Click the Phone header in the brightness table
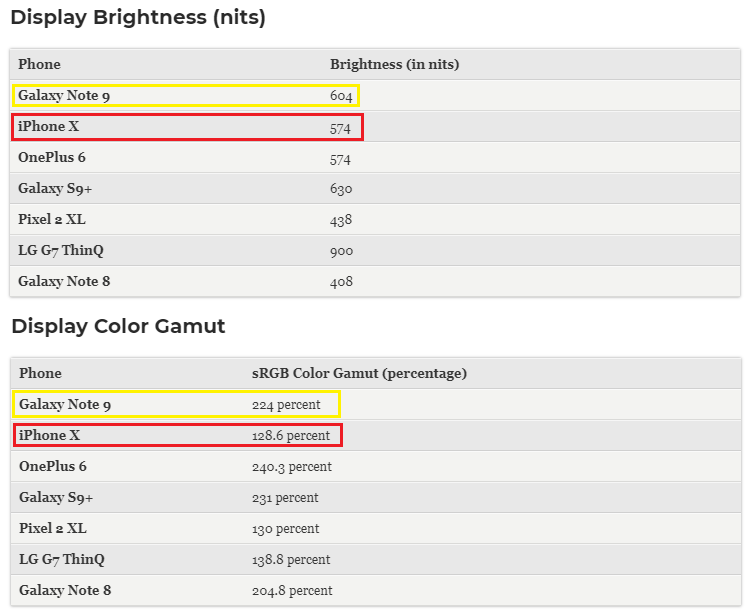Image resolution: width=750 pixels, height=615 pixels. (39, 64)
